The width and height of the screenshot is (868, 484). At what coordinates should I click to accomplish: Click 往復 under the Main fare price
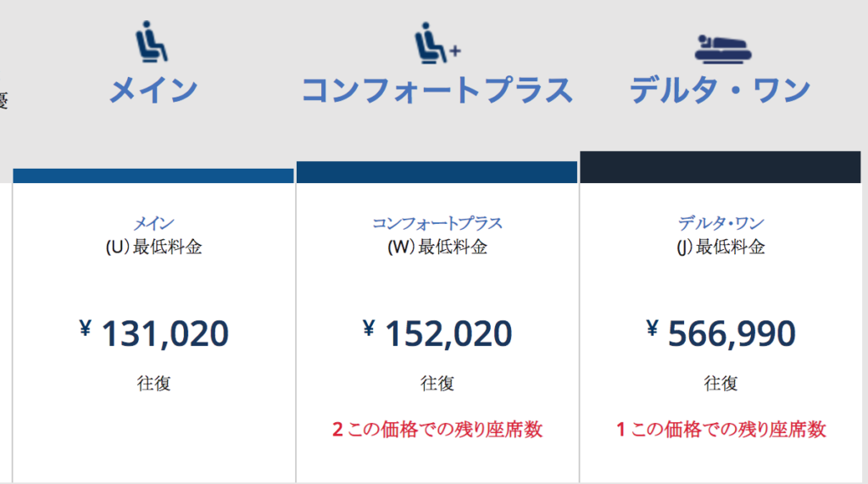(154, 383)
